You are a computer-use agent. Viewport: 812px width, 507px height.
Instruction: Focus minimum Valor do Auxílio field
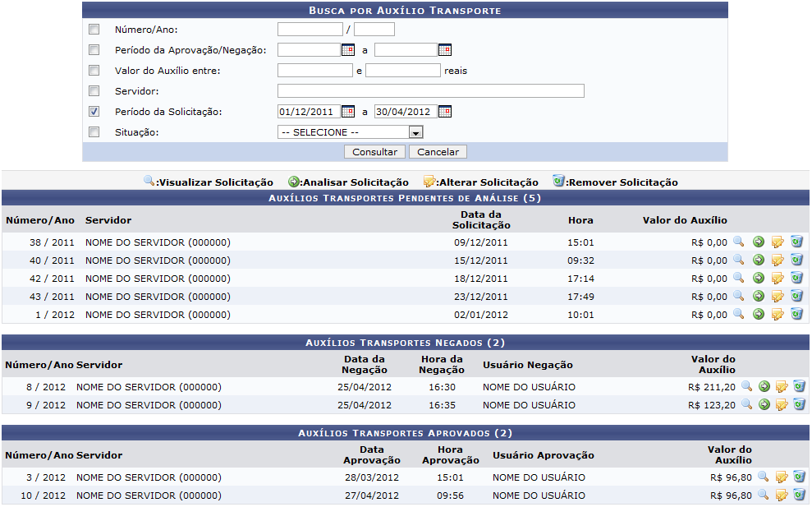(314, 70)
